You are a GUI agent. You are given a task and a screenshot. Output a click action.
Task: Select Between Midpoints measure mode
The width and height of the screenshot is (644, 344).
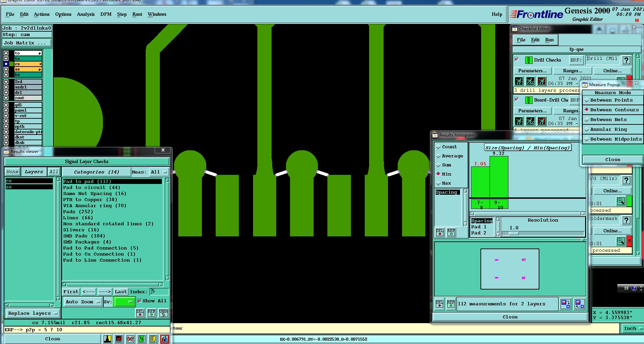(x=612, y=139)
